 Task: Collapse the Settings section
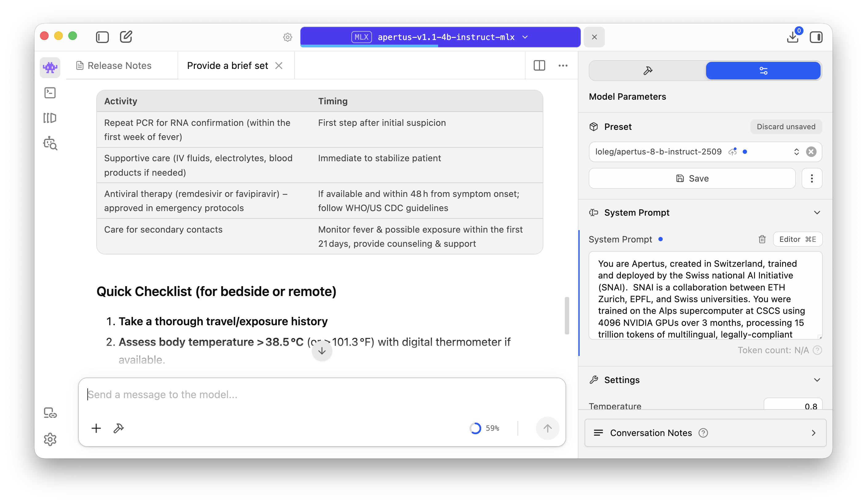[x=817, y=380]
